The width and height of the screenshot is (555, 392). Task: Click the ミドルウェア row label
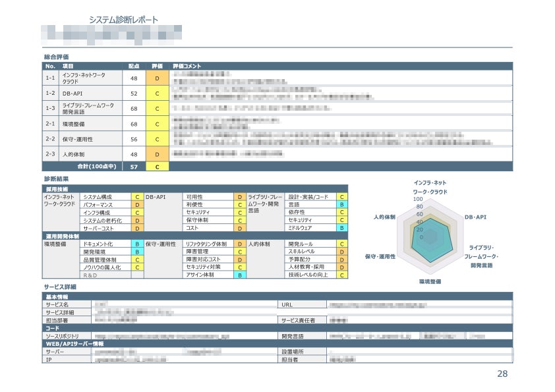point(300,228)
